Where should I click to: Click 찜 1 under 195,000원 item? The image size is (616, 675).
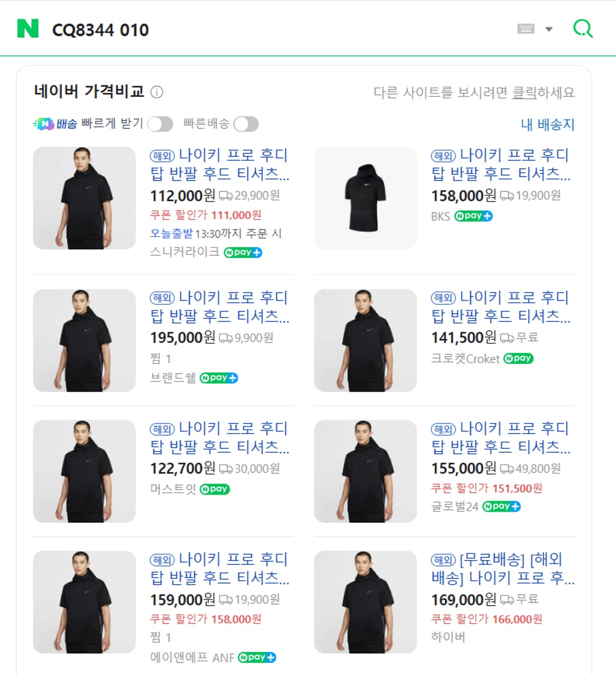pos(160,359)
